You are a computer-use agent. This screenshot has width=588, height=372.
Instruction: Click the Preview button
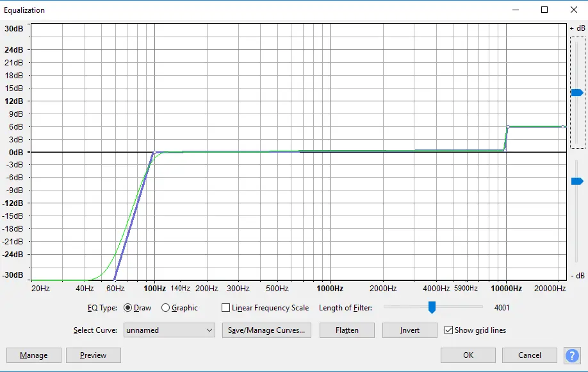click(94, 355)
